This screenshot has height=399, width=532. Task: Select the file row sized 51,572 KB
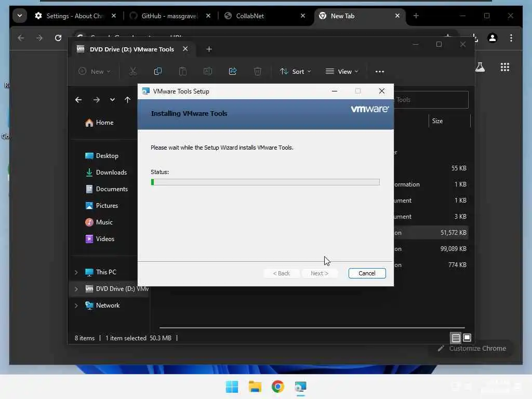[x=431, y=233]
